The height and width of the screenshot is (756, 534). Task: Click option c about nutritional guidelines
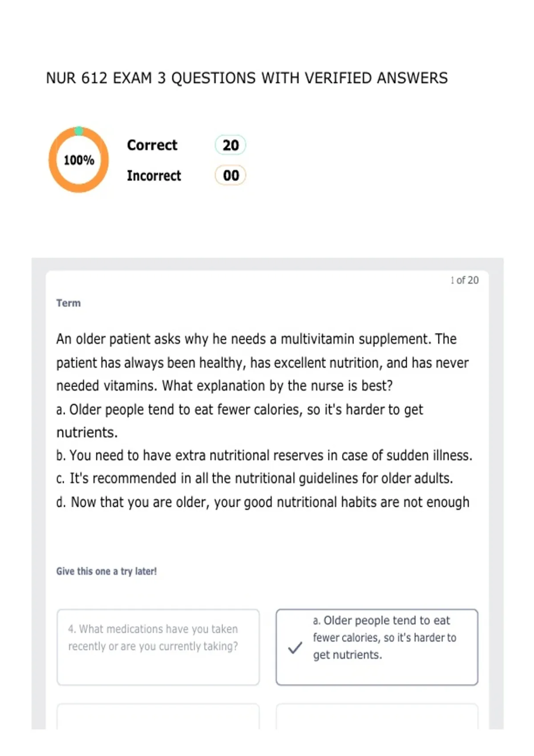pyautogui.click(x=255, y=479)
